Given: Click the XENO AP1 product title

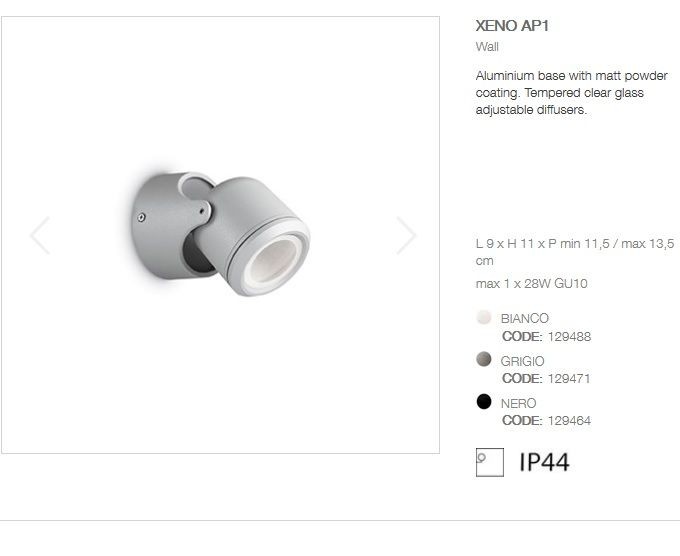Looking at the screenshot, I should click(512, 26).
